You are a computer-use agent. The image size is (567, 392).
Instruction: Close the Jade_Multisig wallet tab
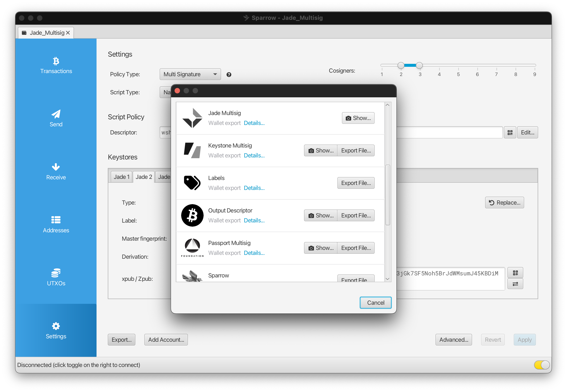[68, 33]
